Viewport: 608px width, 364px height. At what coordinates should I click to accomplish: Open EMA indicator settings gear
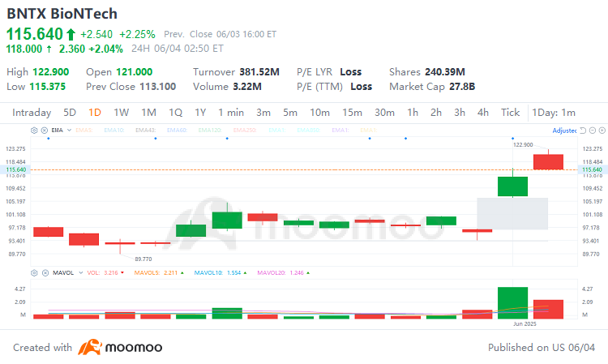(x=34, y=131)
